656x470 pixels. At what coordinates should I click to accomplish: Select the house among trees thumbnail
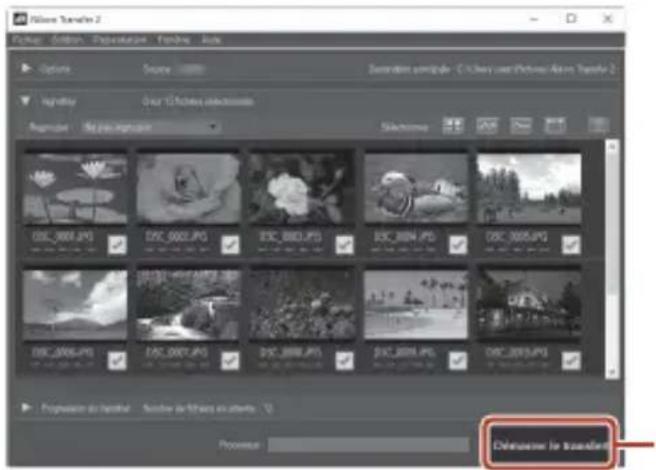pos(529,304)
